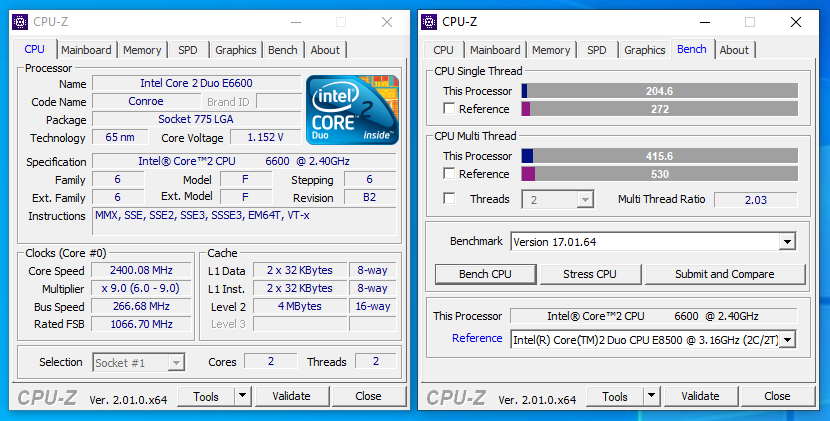Image resolution: width=830 pixels, height=421 pixels.
Task: Click the L1 Data value 2 x 32 KBytes
Action: 300,270
